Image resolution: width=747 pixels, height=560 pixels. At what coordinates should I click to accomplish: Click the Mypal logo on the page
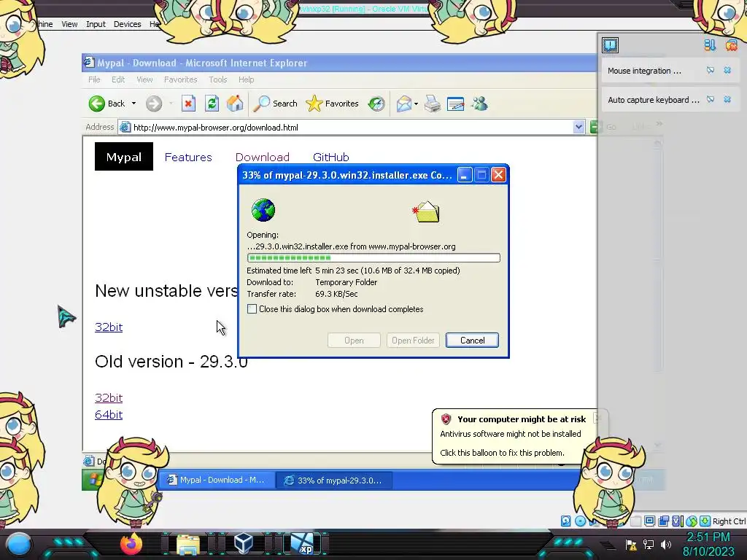tap(124, 157)
